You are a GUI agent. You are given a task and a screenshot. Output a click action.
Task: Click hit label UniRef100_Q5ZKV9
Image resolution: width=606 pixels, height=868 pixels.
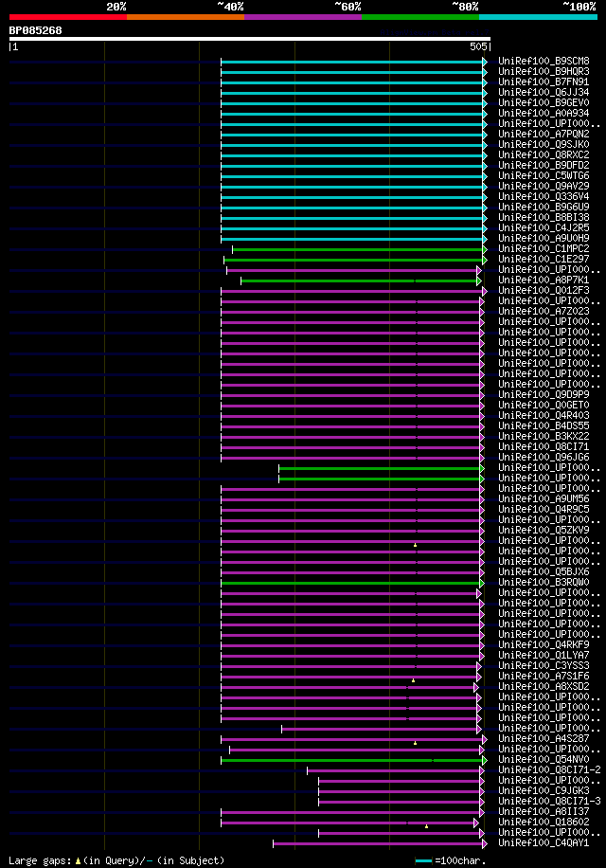point(544,530)
